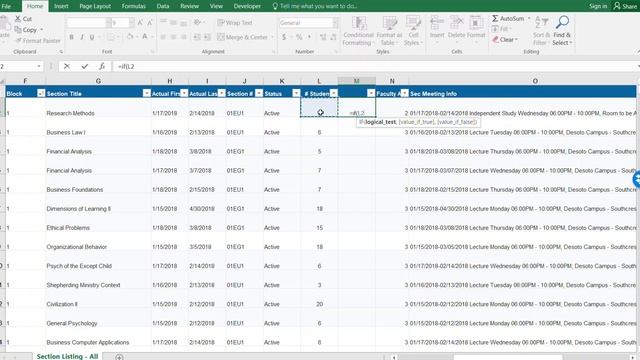Switch to the Formulas tab
This screenshot has height=360, width=640.
[134, 6]
